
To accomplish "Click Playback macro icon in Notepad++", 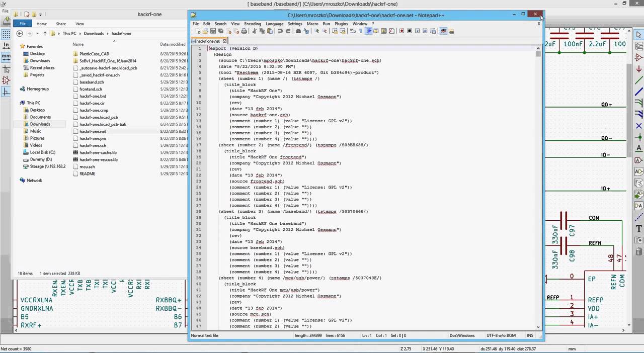I will pyautogui.click(x=417, y=31).
